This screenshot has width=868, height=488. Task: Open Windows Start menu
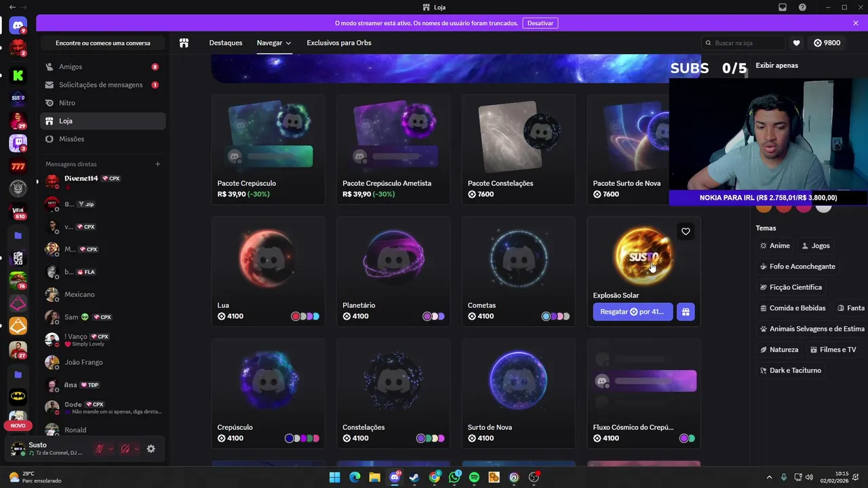tap(334, 477)
